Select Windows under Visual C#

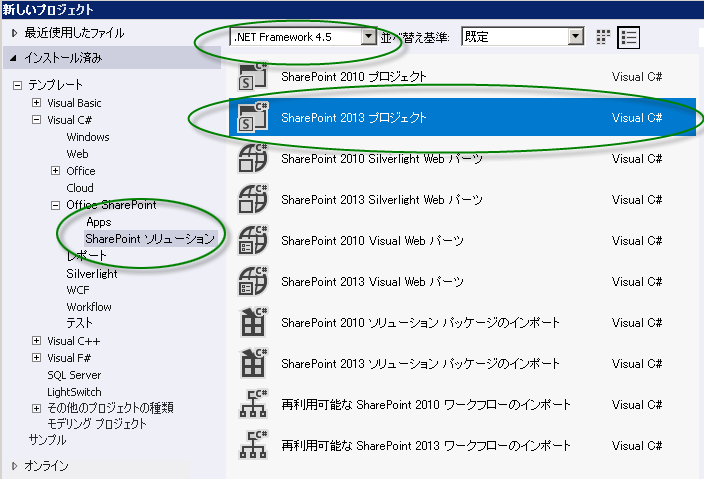click(88, 137)
